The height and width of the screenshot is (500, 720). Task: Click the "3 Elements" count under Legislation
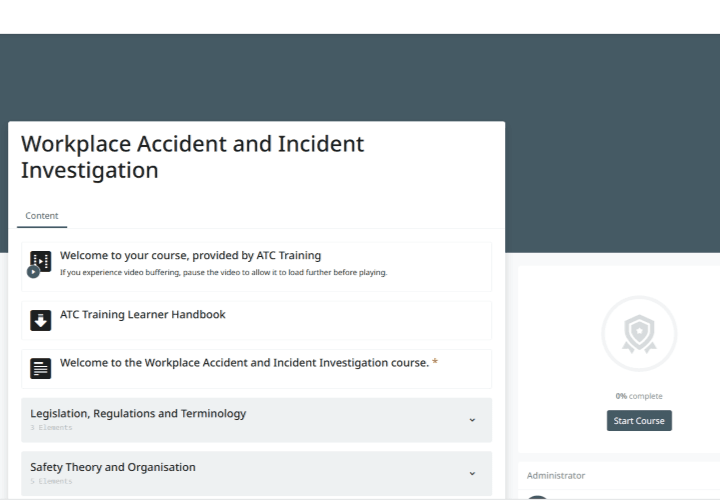point(51,428)
